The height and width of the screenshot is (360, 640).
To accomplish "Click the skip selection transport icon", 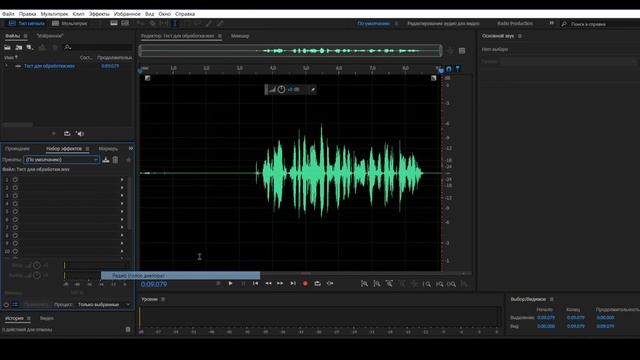I will point(330,283).
